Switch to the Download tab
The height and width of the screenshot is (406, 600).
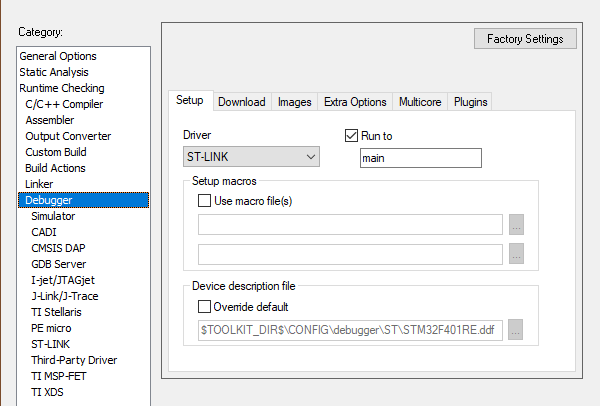[x=241, y=102]
